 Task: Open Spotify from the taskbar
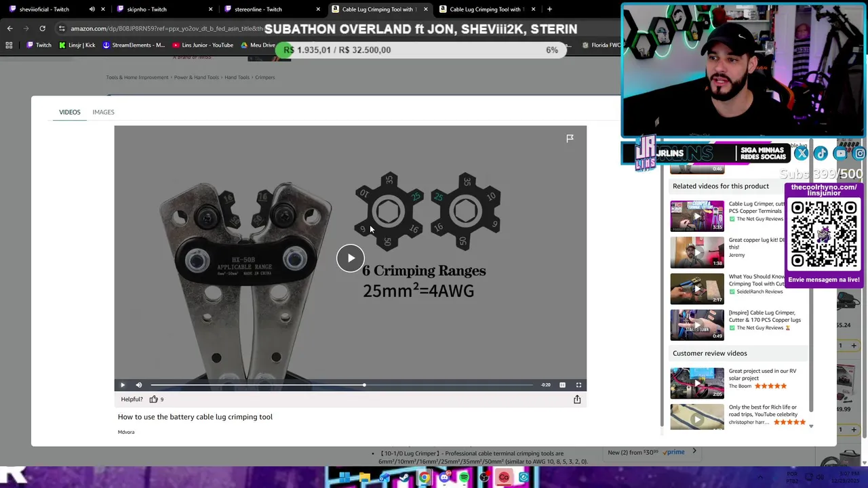click(464, 478)
